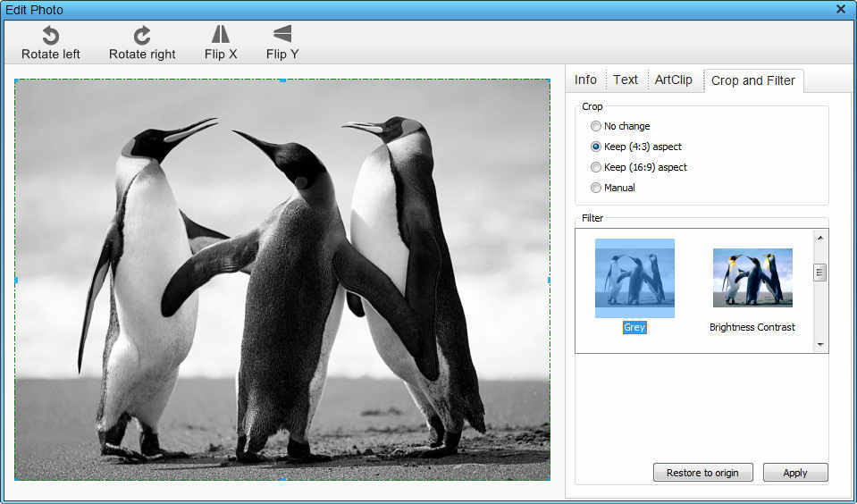Viewport: 857px width, 504px height.
Task: Close the Edit Photo dialog
Action: pos(841,9)
